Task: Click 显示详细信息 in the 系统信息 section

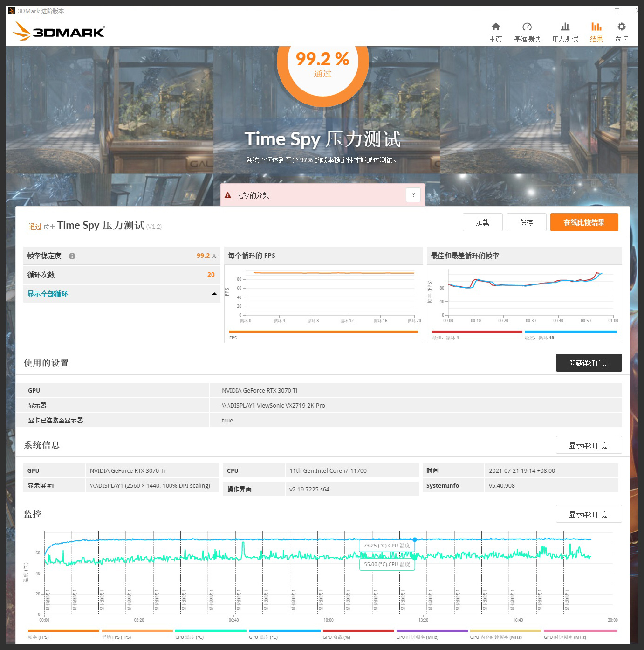Action: pyautogui.click(x=589, y=445)
